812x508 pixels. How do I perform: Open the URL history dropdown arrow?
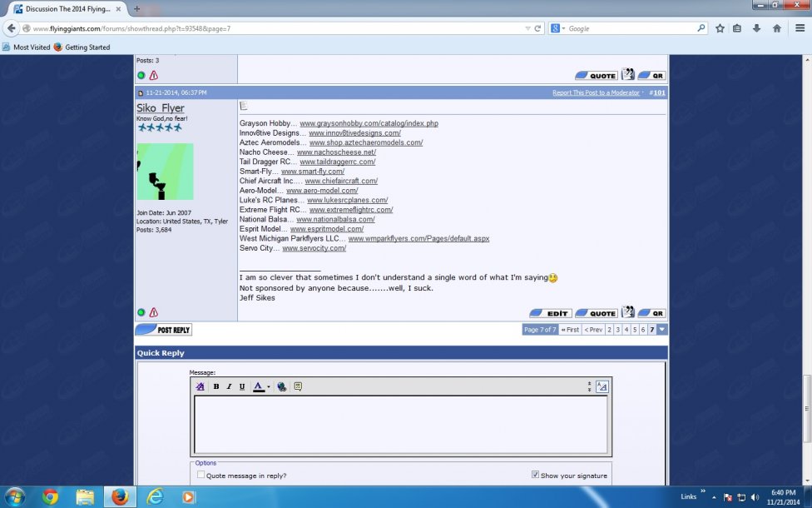[527, 28]
